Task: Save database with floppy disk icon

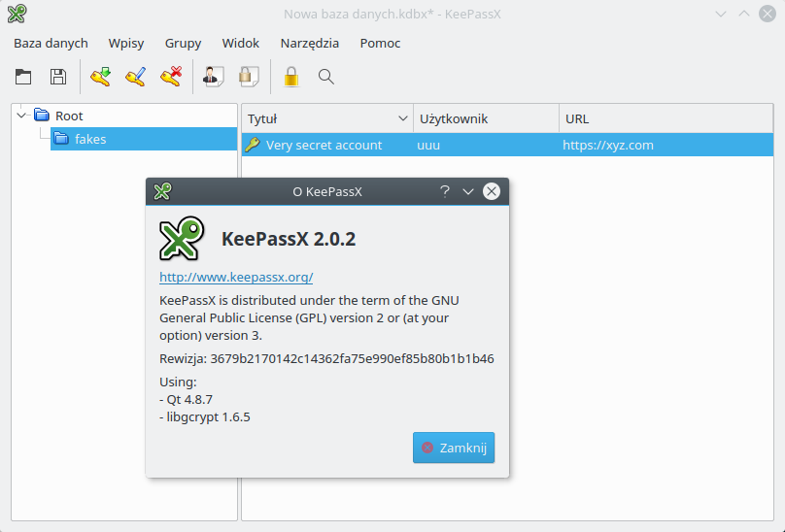Action: click(x=58, y=77)
